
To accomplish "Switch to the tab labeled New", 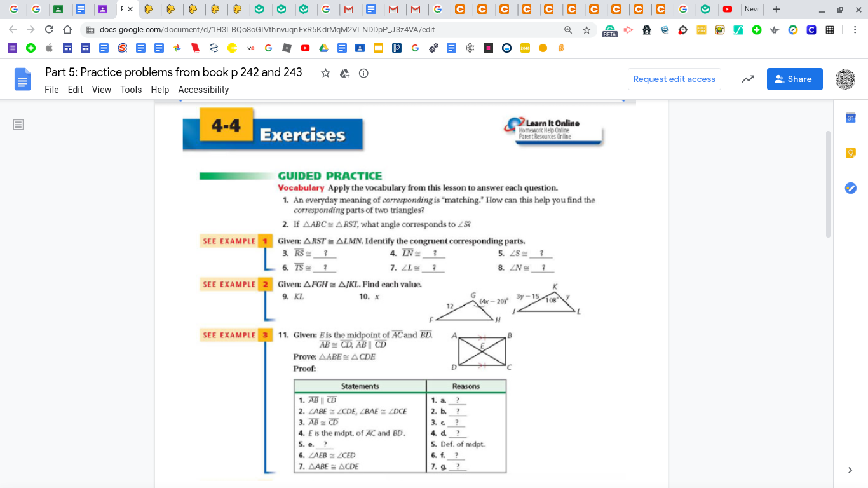I will (751, 9).
